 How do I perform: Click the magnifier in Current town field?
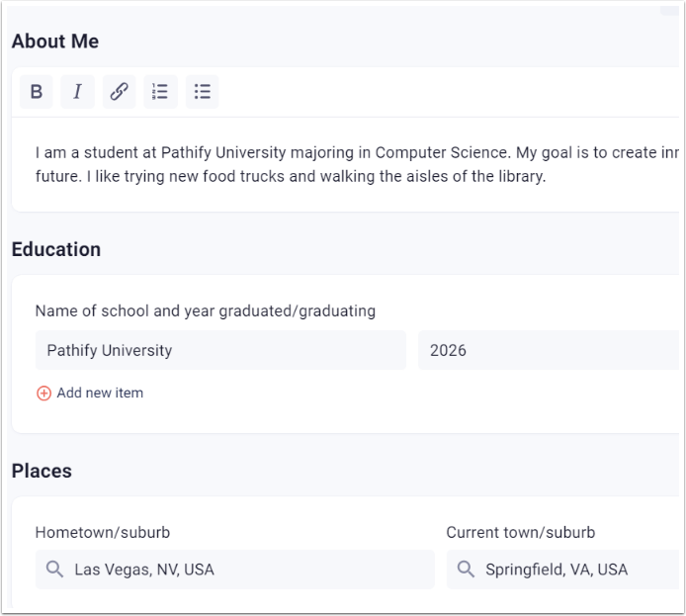pos(466,570)
